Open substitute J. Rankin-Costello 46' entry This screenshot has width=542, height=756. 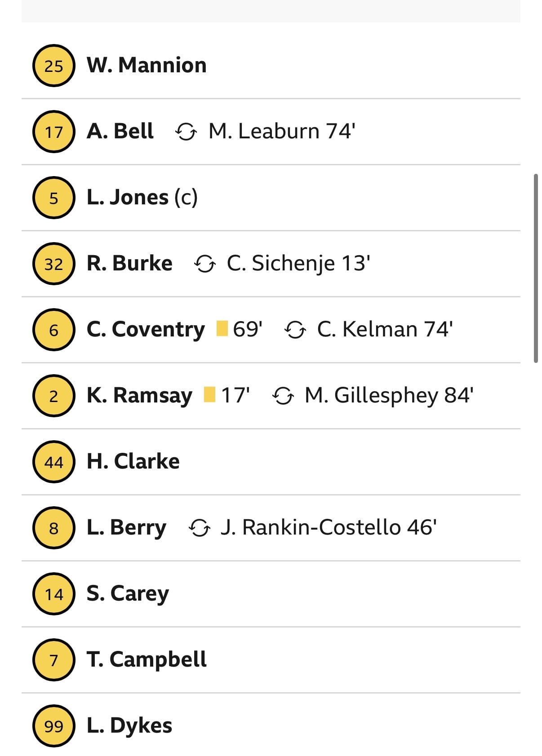(x=329, y=527)
